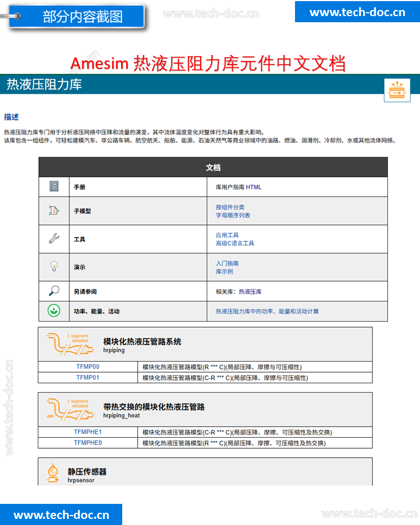420x525 pixels.
Task: Click the bottom-left www.tech-doc.cn banner
Action: (61, 514)
